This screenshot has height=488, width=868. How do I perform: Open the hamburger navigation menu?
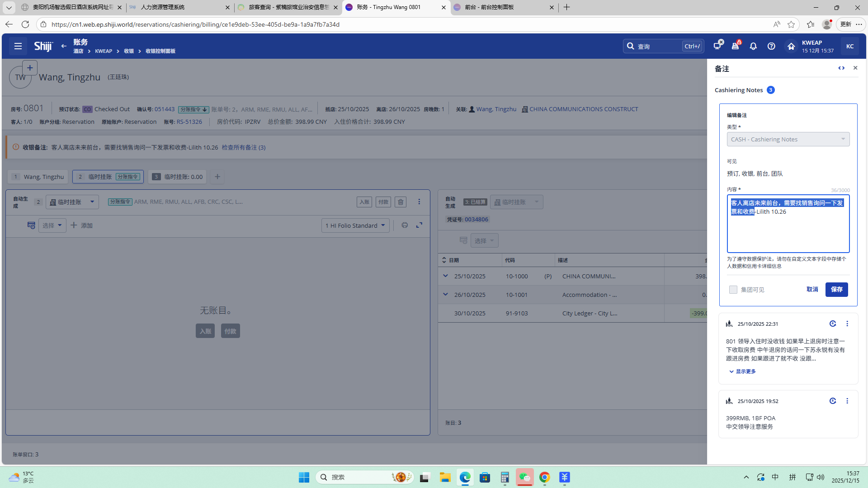click(x=18, y=46)
